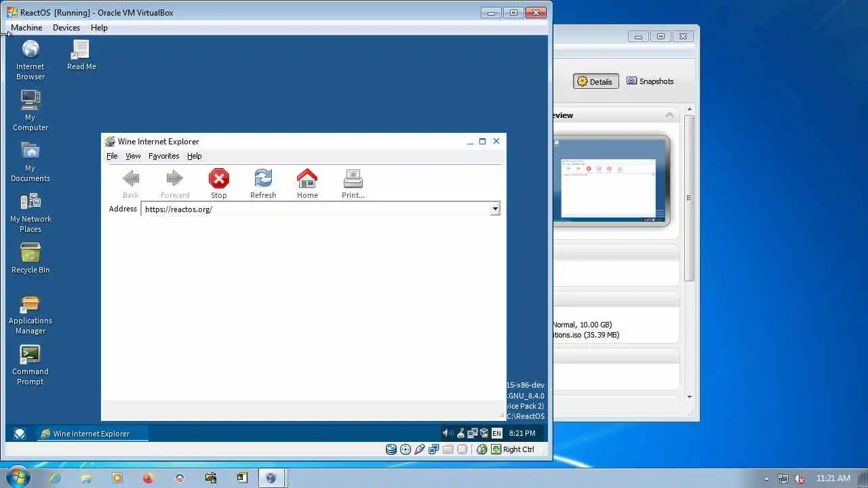Open Favorites menu in Wine Internet Explorer

point(163,156)
